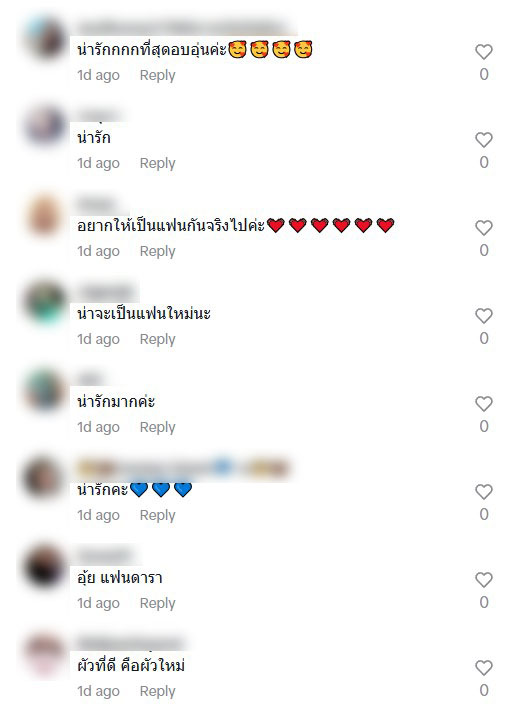
Task: Heart the 'ผัวที่ดี คือผัวใหม่' comment
Action: click(484, 668)
